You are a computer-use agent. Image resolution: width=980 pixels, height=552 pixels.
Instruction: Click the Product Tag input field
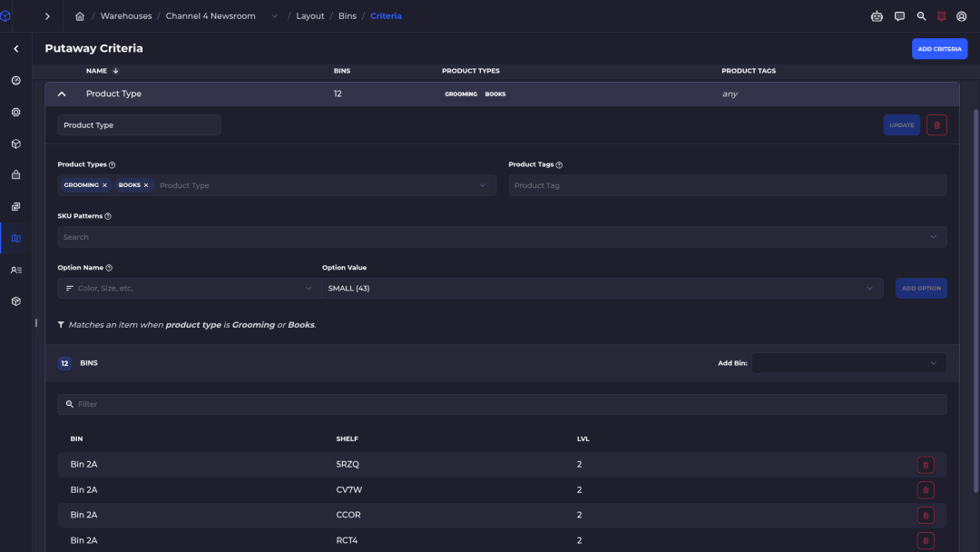(x=728, y=185)
